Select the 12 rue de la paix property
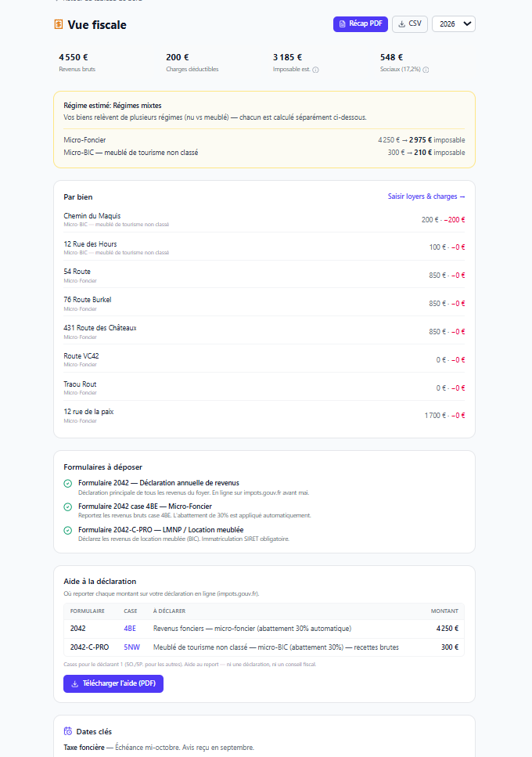 [x=264, y=415]
